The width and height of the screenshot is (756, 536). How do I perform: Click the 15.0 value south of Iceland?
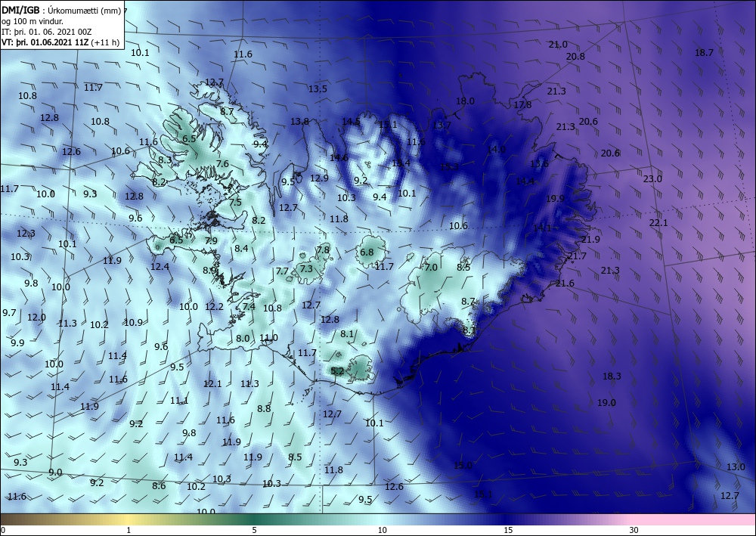(x=463, y=465)
